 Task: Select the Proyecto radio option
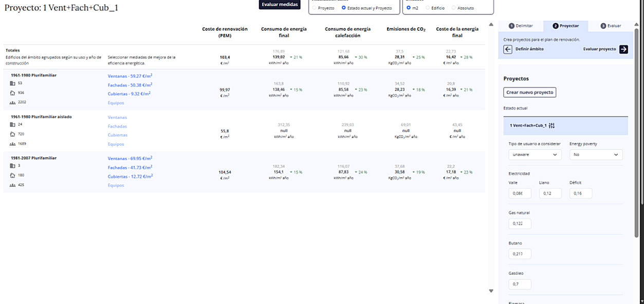315,8
